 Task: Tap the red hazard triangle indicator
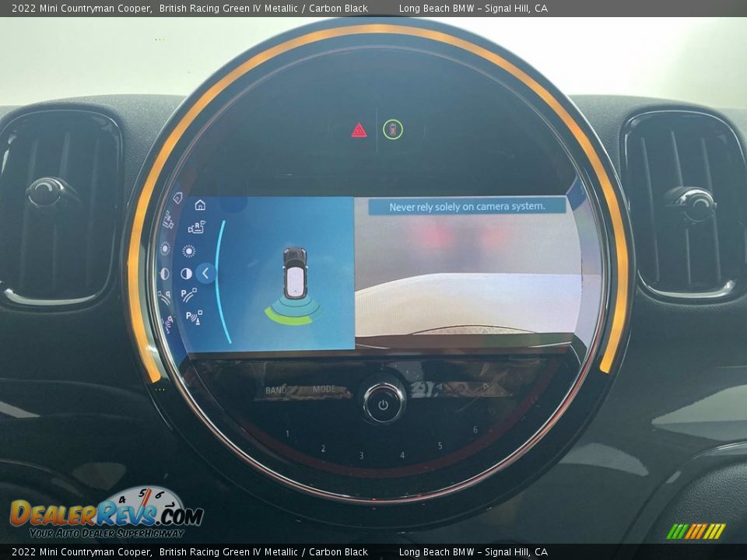359,130
